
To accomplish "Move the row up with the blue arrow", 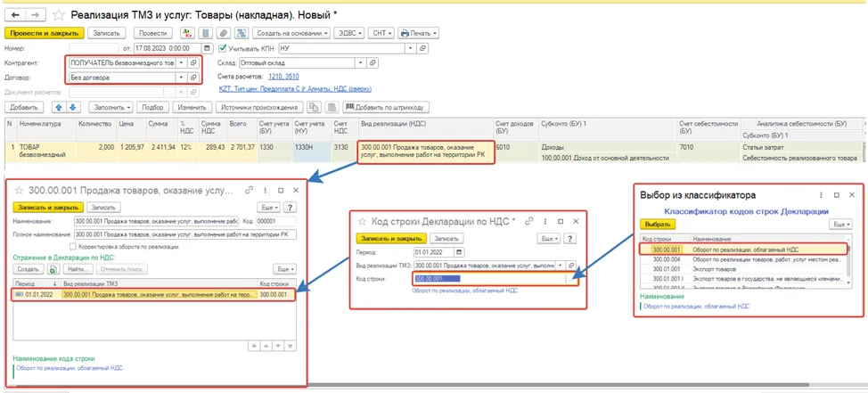I will click(x=59, y=107).
